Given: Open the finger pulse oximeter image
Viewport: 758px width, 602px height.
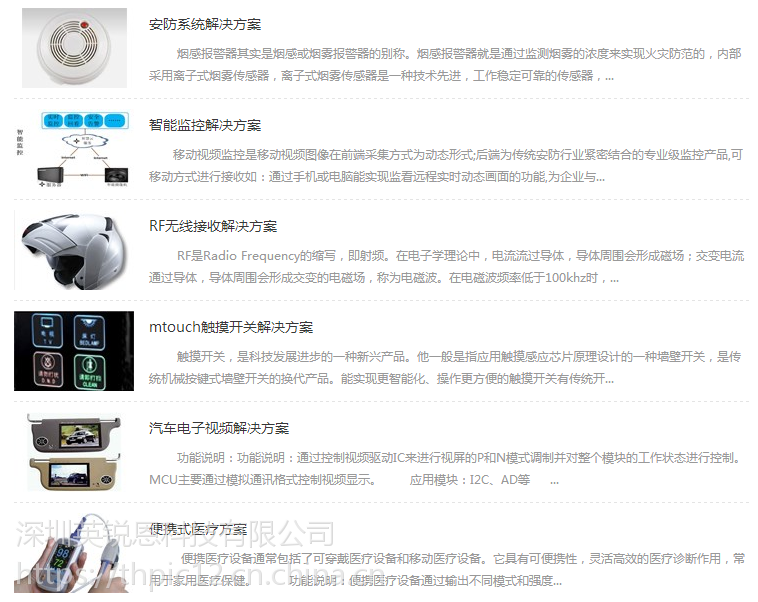Looking at the screenshot, I should [x=74, y=553].
